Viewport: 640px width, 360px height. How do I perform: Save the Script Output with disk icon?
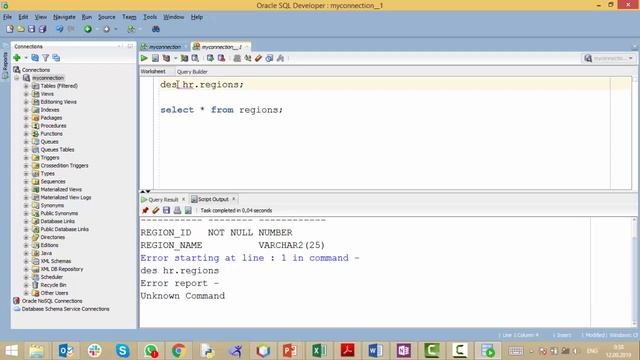(x=166, y=210)
